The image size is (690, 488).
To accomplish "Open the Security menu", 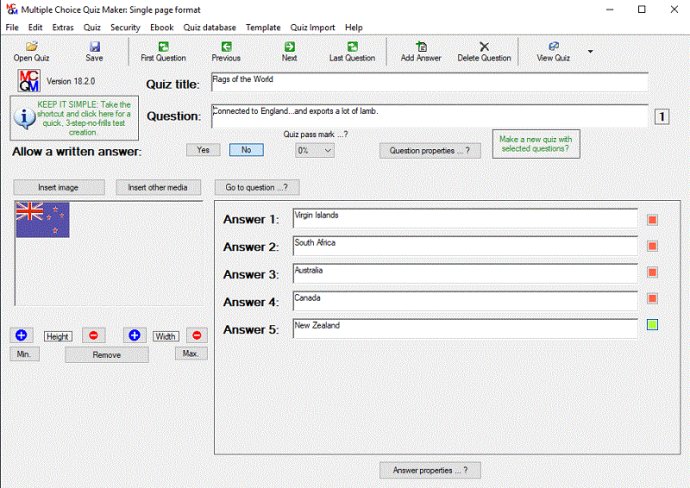I will point(125,27).
